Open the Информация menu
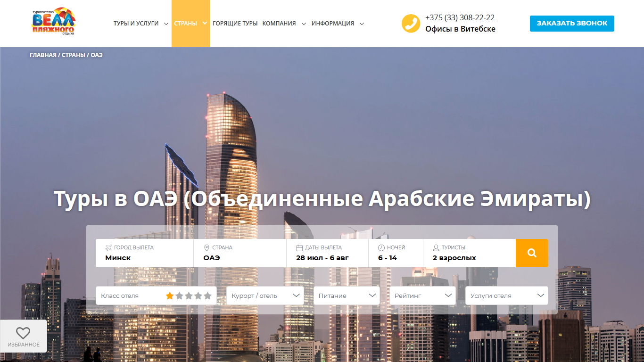 point(333,24)
